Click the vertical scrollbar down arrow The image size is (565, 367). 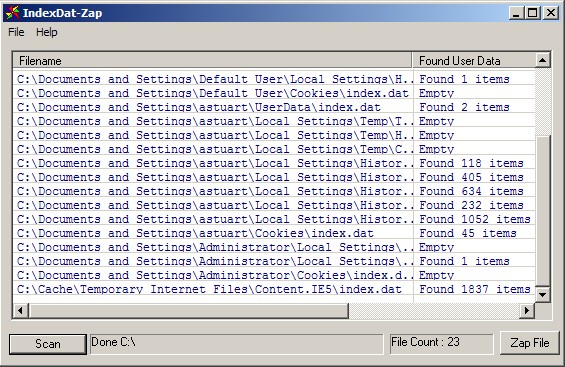click(542, 295)
